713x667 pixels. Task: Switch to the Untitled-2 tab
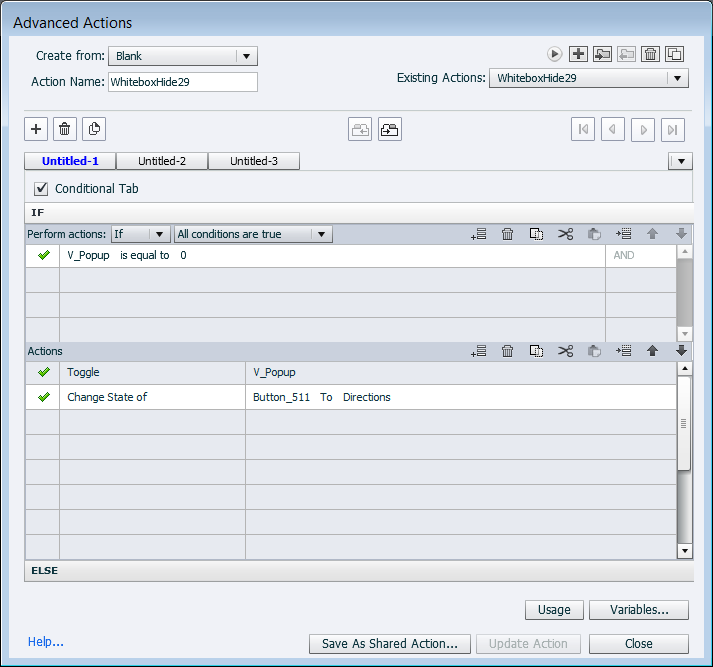click(162, 161)
